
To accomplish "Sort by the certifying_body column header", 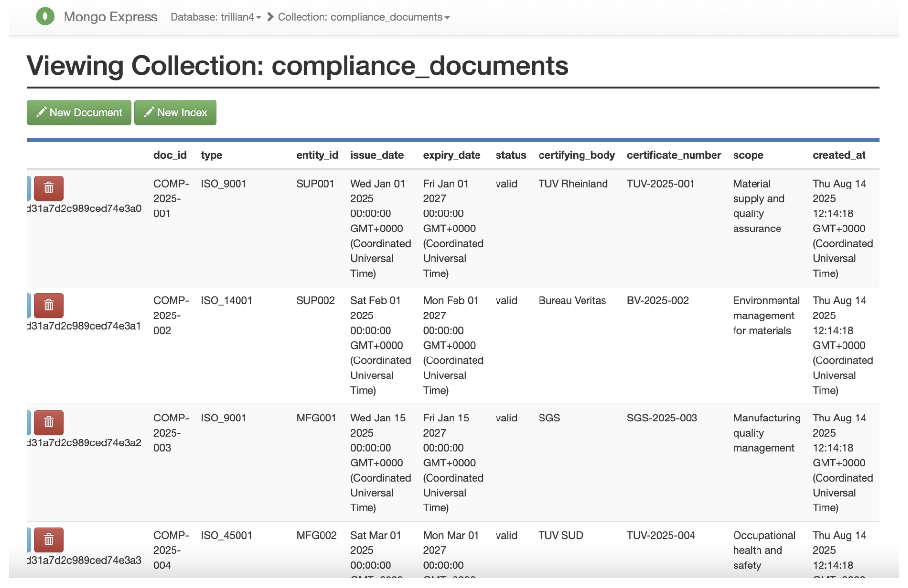I will coord(577,155).
